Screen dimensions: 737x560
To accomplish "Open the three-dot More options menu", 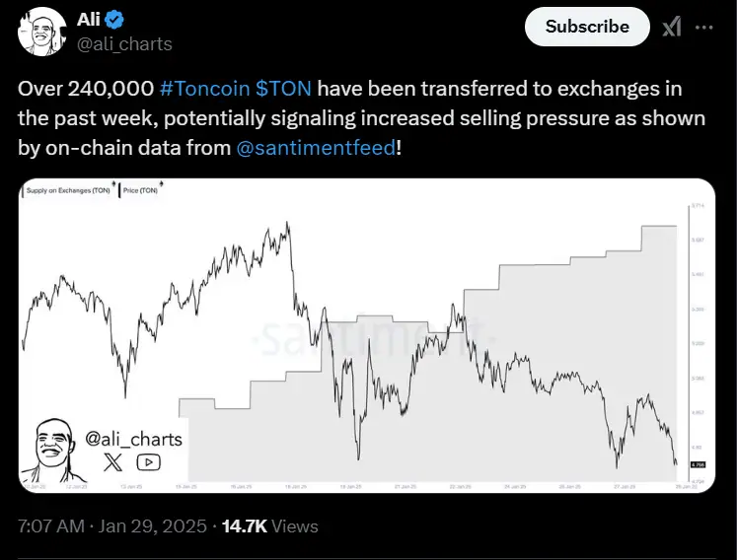I will (x=703, y=28).
